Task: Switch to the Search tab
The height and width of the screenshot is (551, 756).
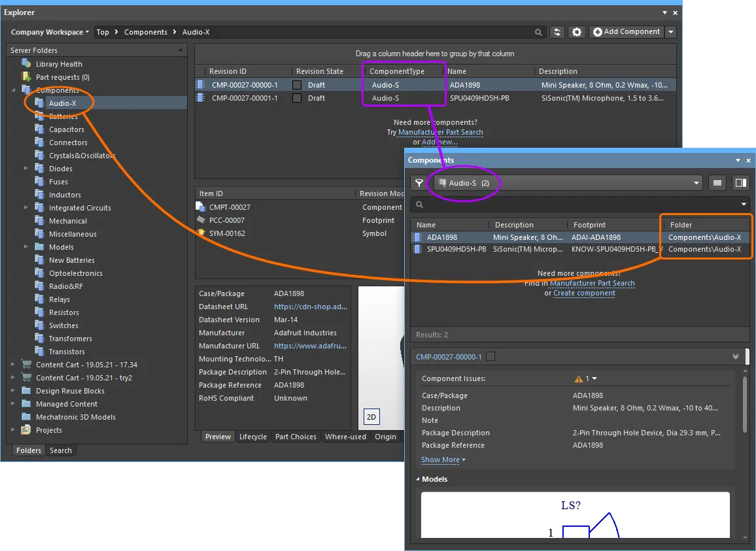Action: tap(61, 450)
